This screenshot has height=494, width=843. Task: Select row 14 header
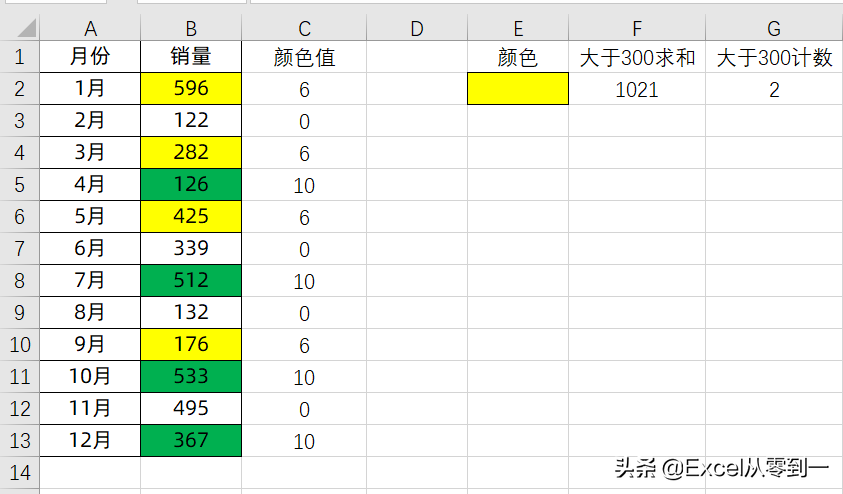coord(19,473)
